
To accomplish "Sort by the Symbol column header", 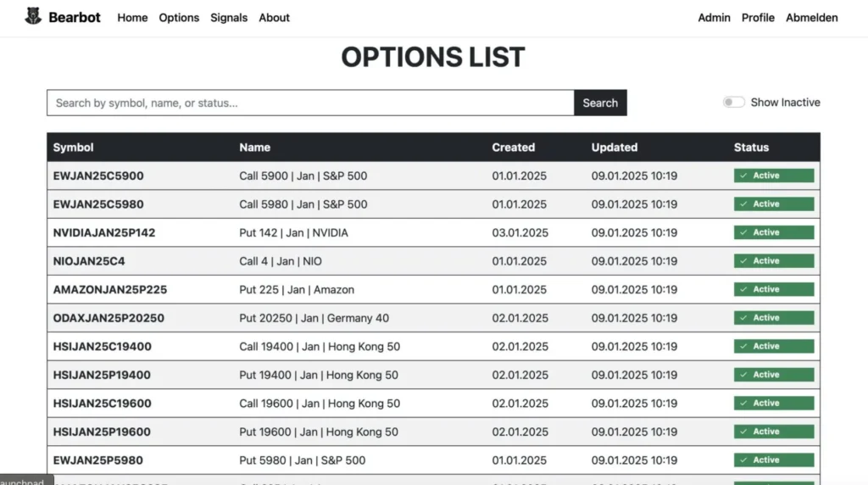I will click(x=74, y=148).
